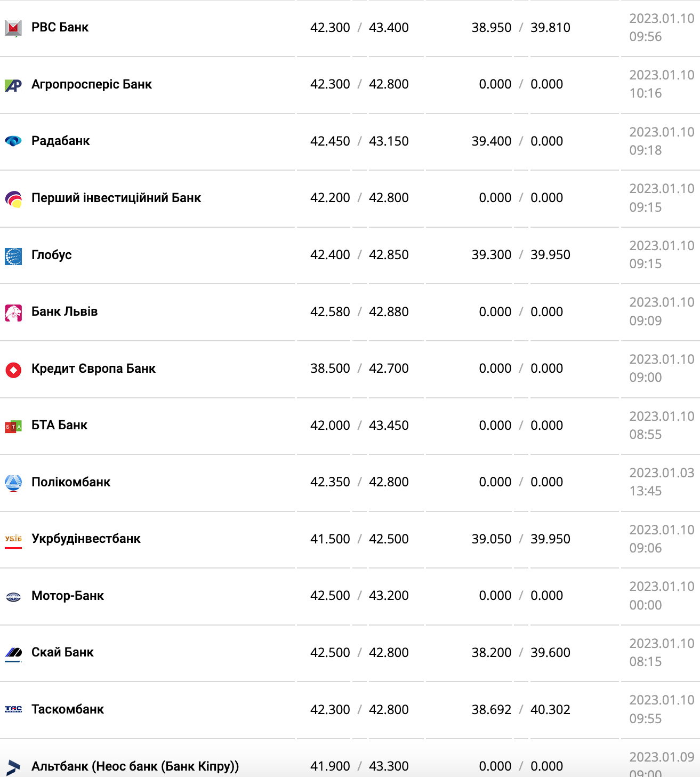Open the Таскомбанк name link
Viewport: 700px width, 777px height.
68,709
